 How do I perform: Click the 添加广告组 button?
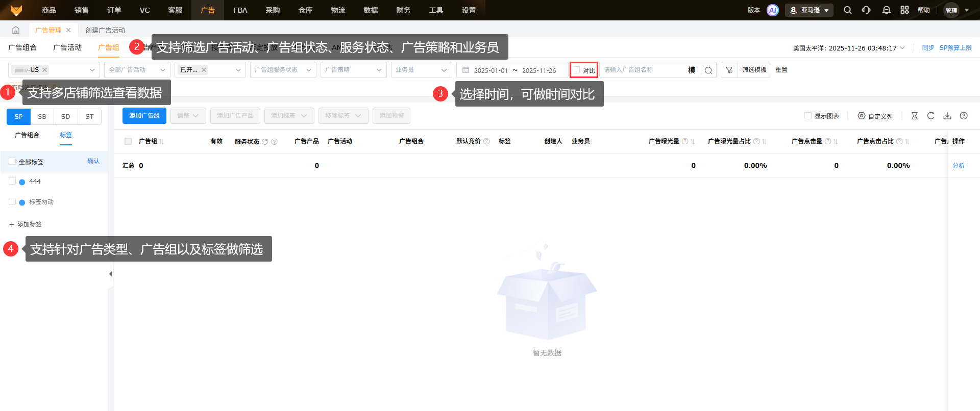(x=144, y=116)
